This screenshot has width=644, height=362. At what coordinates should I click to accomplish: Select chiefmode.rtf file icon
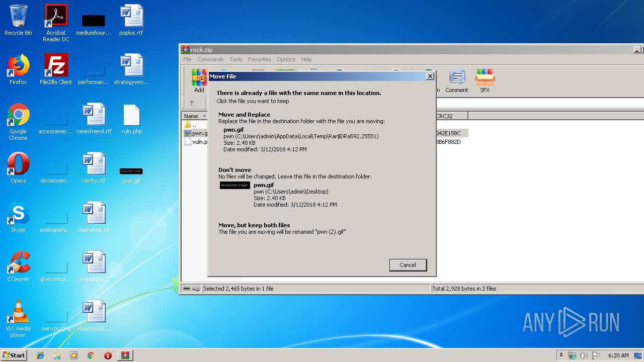(x=94, y=217)
